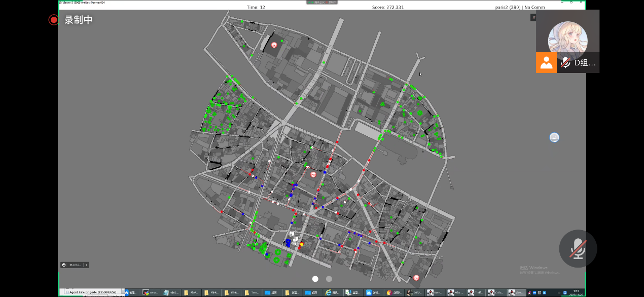The width and height of the screenshot is (644, 297).
Task: Switch to the second gray page dot
Action: click(x=329, y=279)
